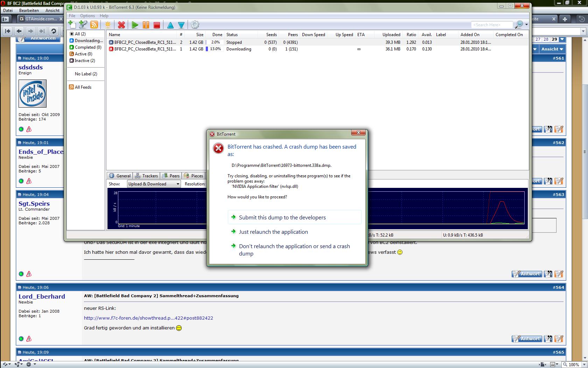Move torrent down the queue arrow
Image resolution: width=588 pixels, height=368 pixels.
pos(181,25)
